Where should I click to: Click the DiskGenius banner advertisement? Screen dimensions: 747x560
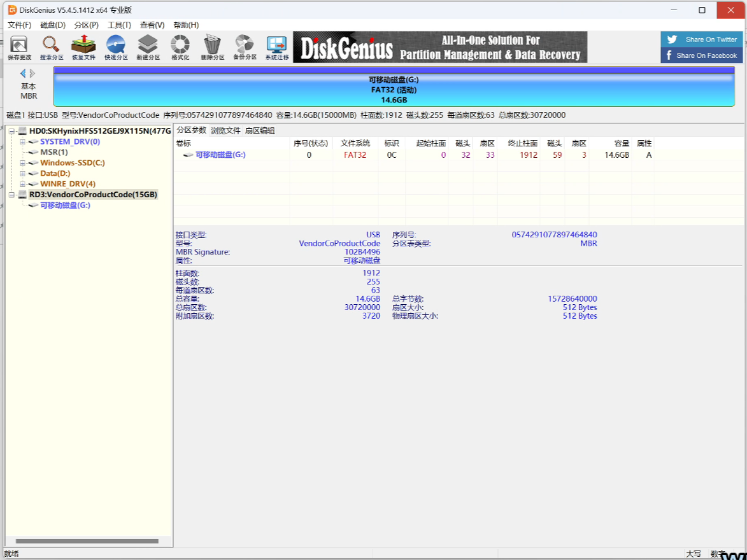pos(439,47)
